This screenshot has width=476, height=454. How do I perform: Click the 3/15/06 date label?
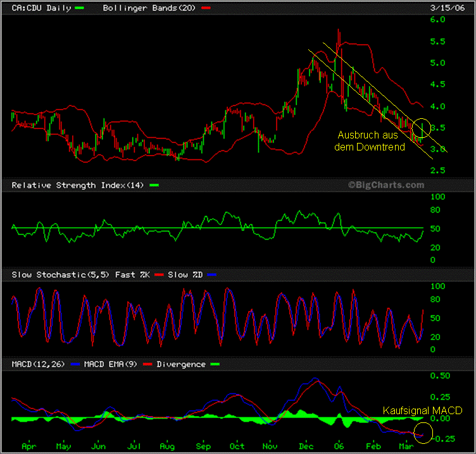coord(449,8)
